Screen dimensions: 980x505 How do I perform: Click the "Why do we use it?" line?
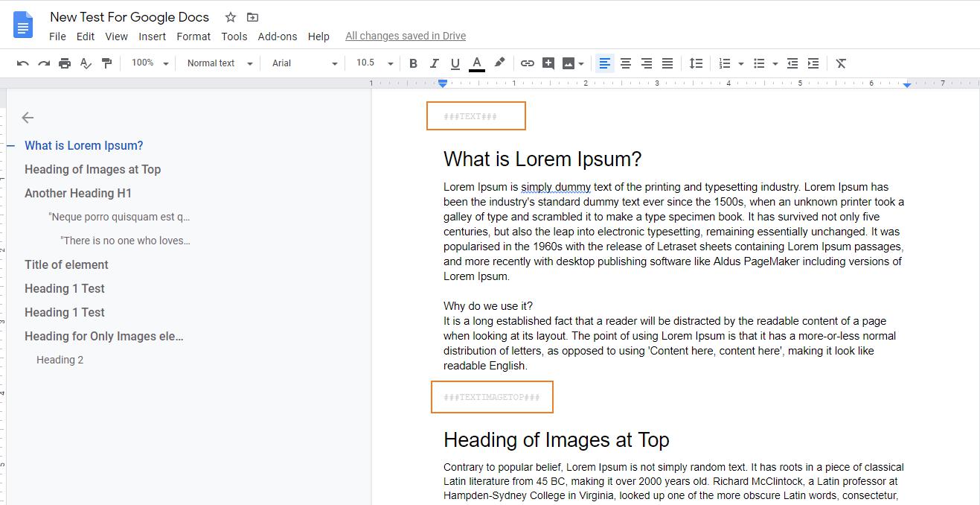[x=488, y=306]
